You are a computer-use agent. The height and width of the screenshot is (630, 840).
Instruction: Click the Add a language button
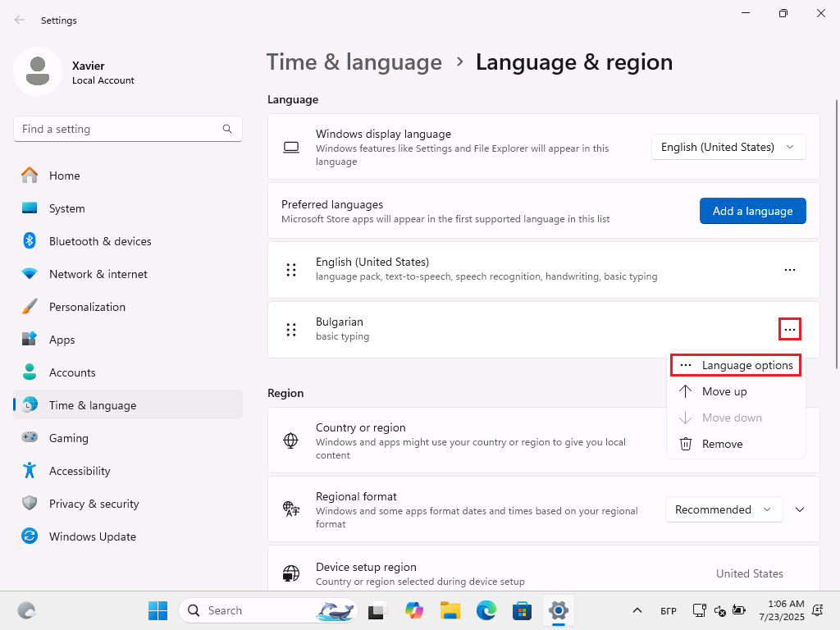(x=753, y=211)
